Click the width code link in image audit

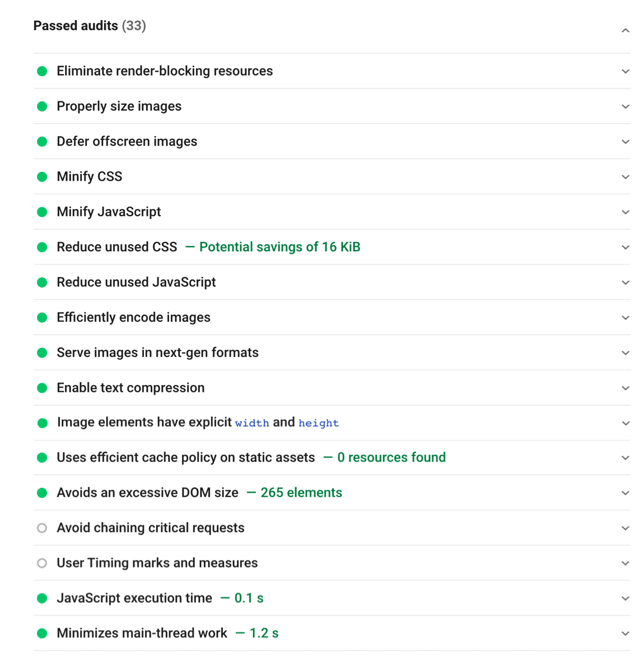252,423
